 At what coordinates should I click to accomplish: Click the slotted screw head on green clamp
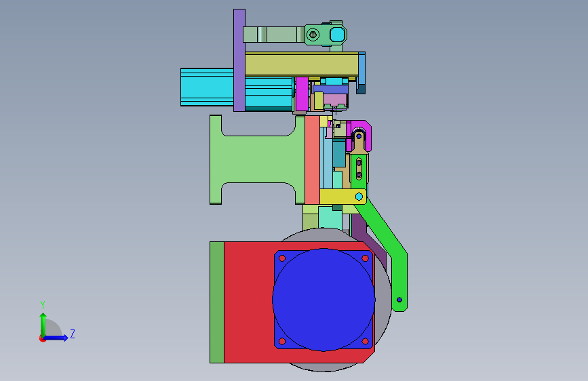[313, 35]
